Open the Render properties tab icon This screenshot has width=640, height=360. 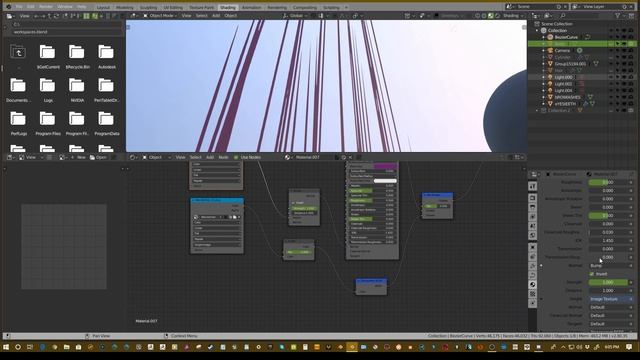[x=533, y=198]
